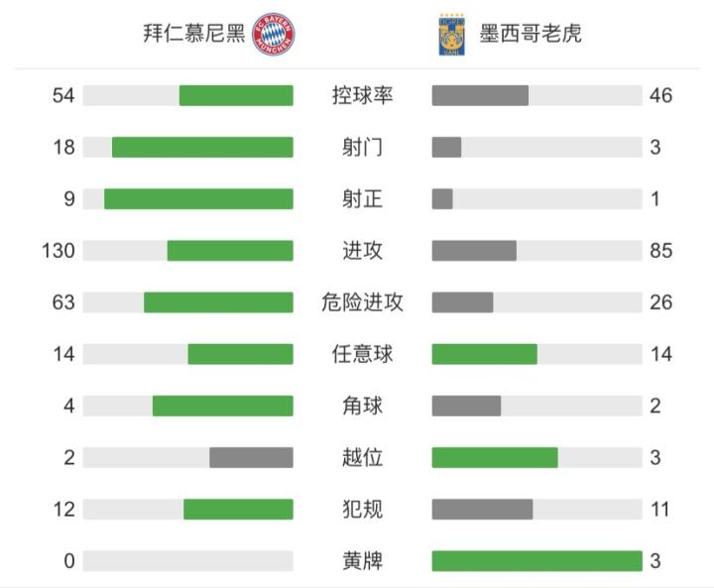Click the 进攻 row label
Image resolution: width=714 pixels, height=588 pixels.
click(x=362, y=251)
